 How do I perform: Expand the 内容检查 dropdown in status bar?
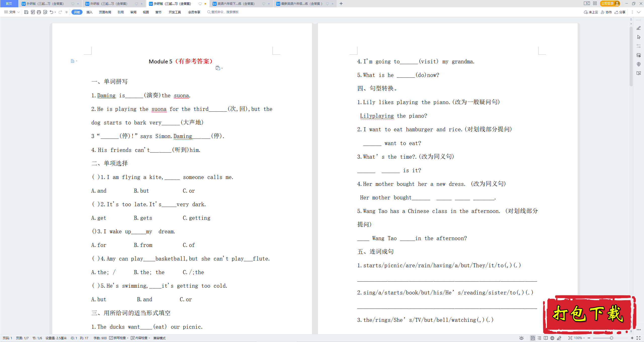pos(149,338)
